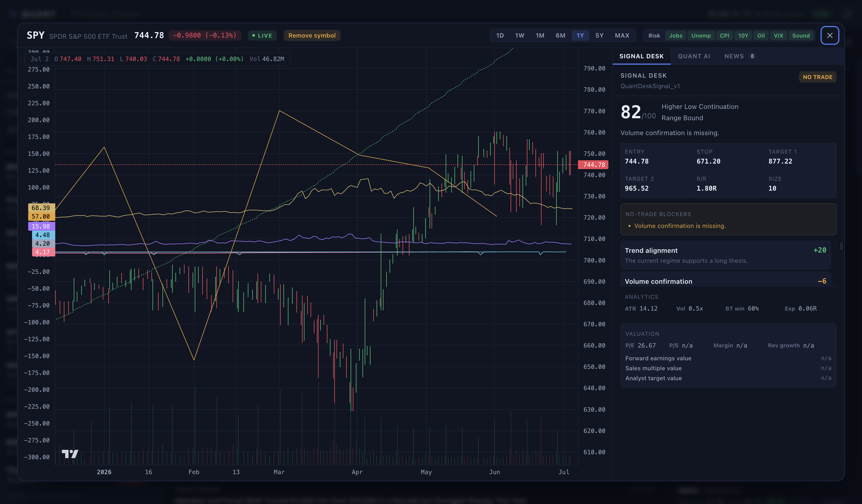The image size is (862, 504).
Task: Click the 4.48 blue axis tag
Action: tap(43, 235)
